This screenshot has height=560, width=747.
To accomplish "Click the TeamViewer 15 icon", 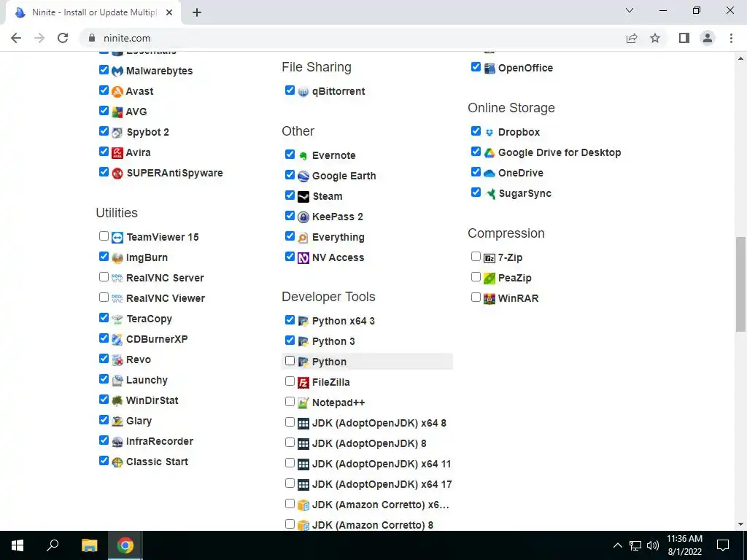I will pyautogui.click(x=117, y=237).
